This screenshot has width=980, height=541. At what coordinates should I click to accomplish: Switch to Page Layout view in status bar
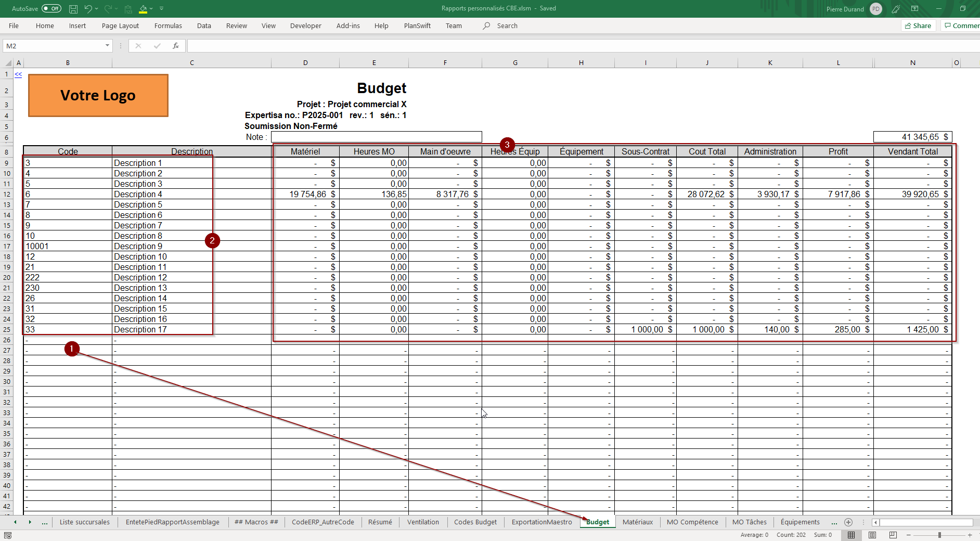[x=872, y=535]
